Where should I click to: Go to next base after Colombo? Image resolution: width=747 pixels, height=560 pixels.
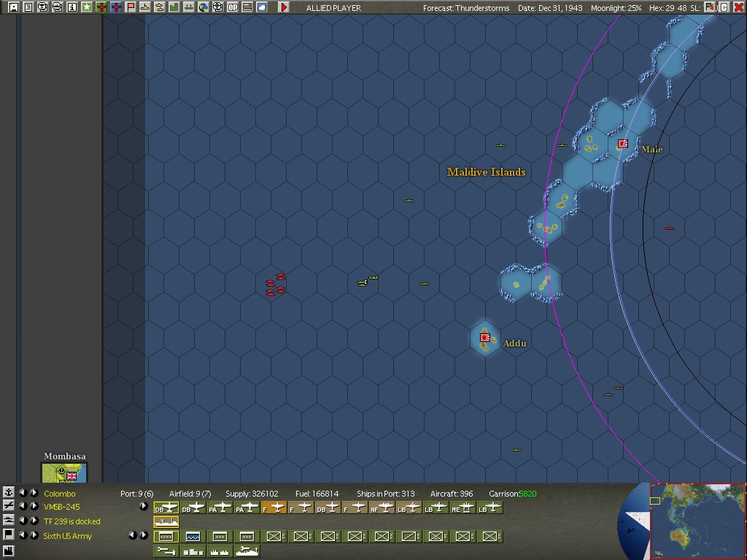[34, 493]
